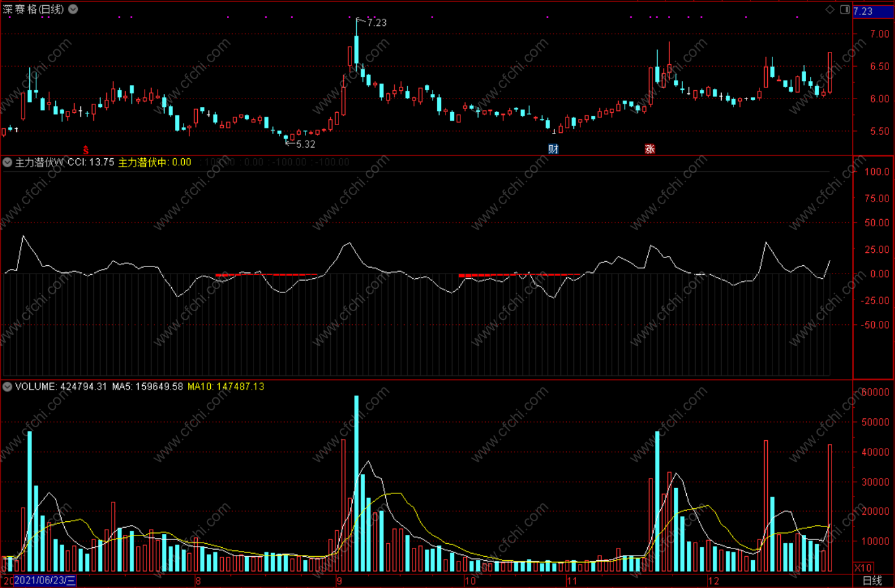This screenshot has width=895, height=588.
Task: Click month 12 on the time axis
Action: click(x=713, y=581)
